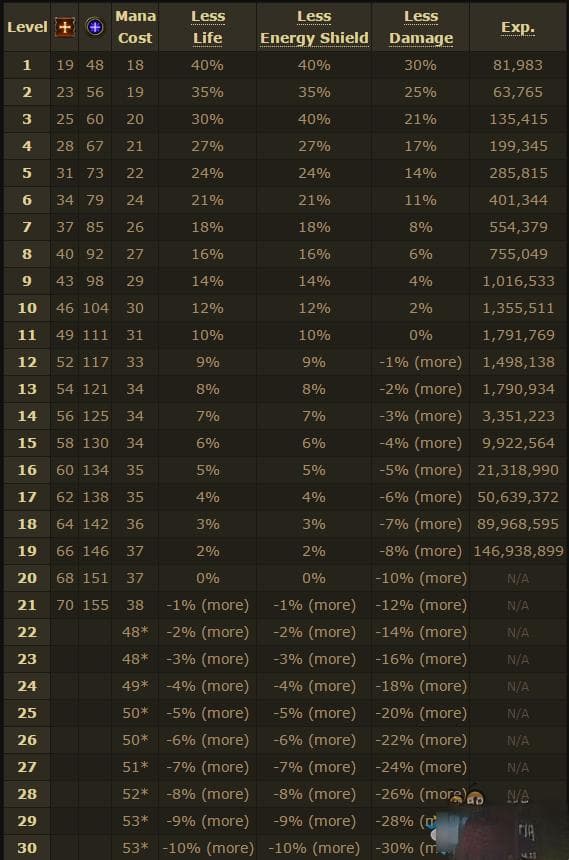Open the Less Life header link
Viewport: 569px width, 860px height.
click(x=207, y=27)
